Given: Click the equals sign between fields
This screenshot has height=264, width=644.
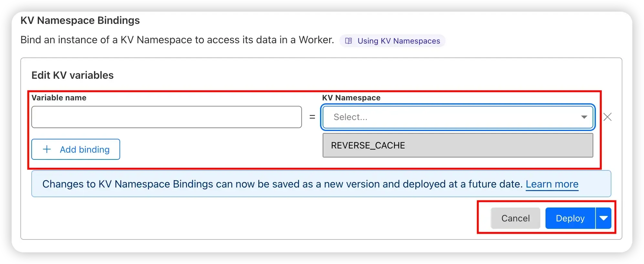Looking at the screenshot, I should pyautogui.click(x=312, y=117).
